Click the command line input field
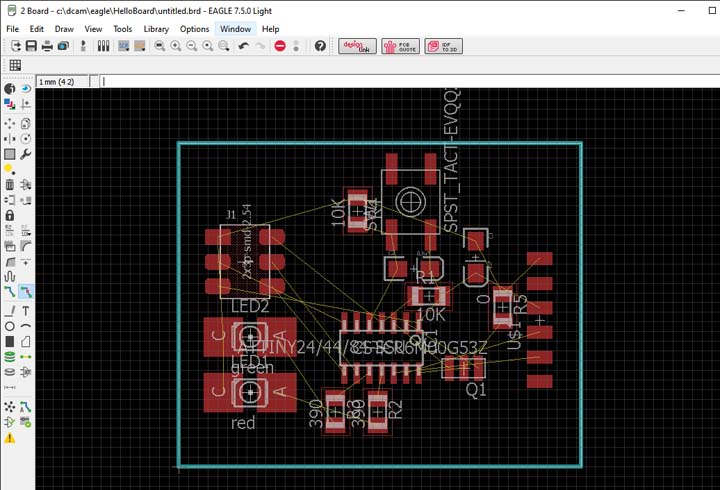This screenshot has width=720, height=490. coord(409,82)
